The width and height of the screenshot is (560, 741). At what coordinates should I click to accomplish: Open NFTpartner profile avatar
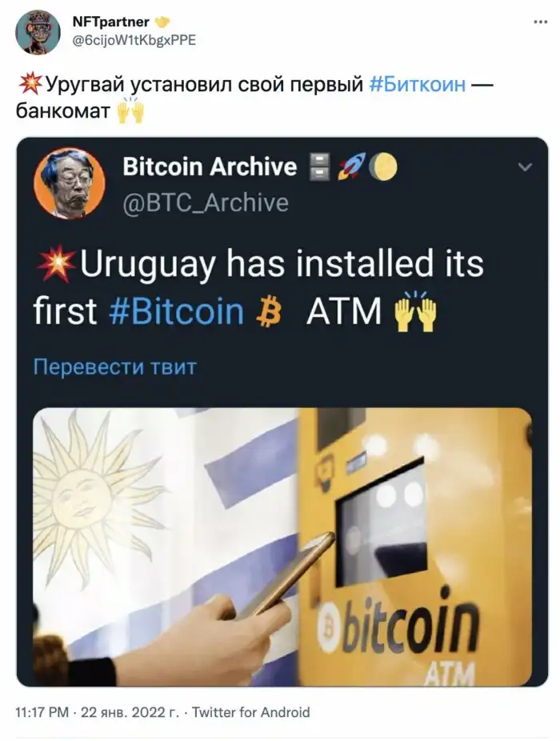click(x=38, y=32)
